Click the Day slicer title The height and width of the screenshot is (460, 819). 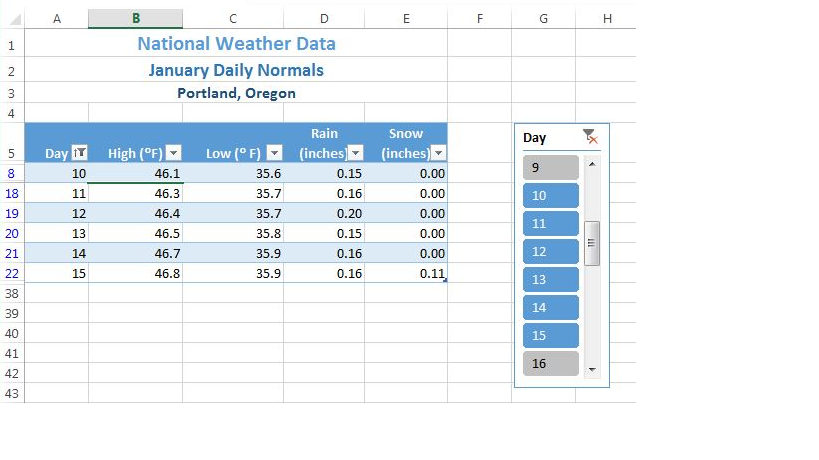[x=534, y=138]
